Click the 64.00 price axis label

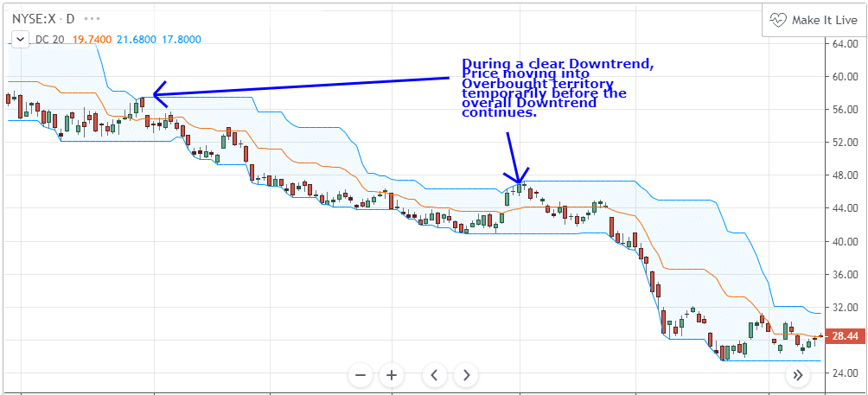tap(843, 43)
